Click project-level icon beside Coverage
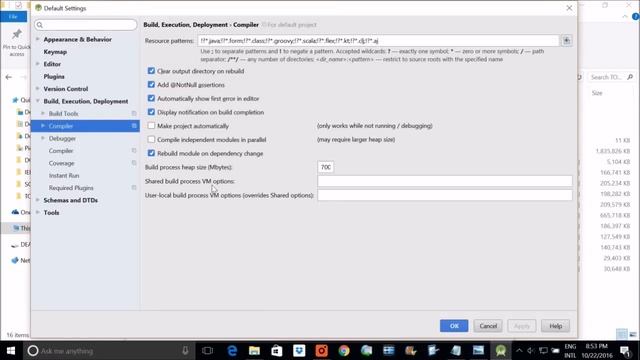Viewport: 640px width, 360px height. pos(134,163)
